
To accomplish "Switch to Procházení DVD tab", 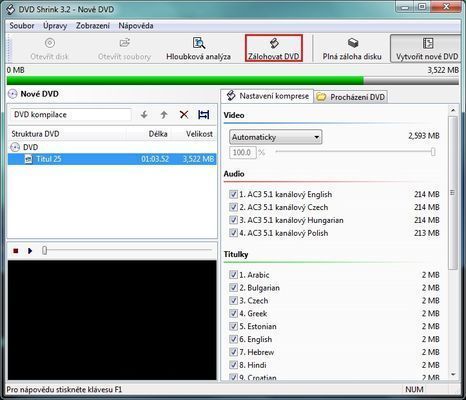I will (x=351, y=97).
